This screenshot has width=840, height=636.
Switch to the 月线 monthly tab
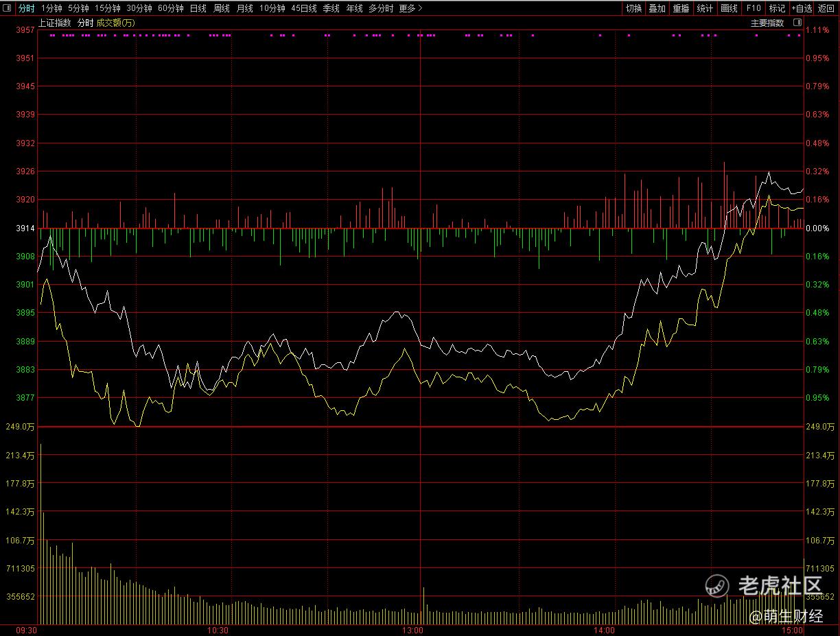(x=244, y=8)
